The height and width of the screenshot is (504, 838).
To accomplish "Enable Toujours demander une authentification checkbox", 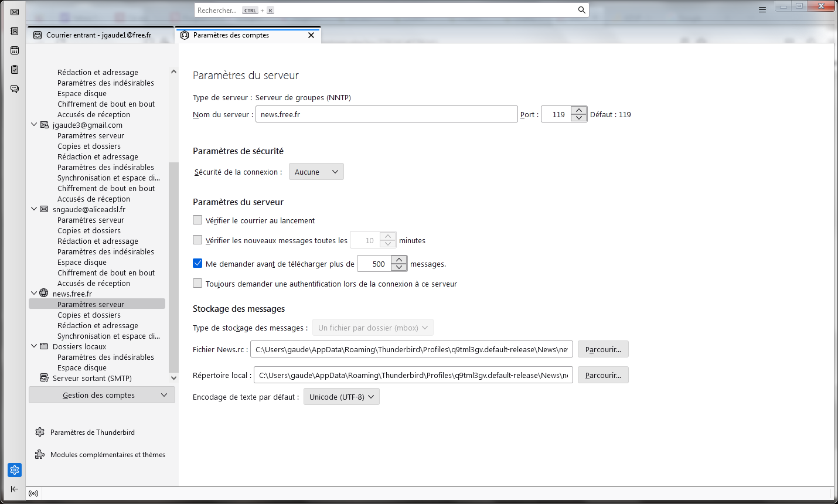I will (197, 283).
